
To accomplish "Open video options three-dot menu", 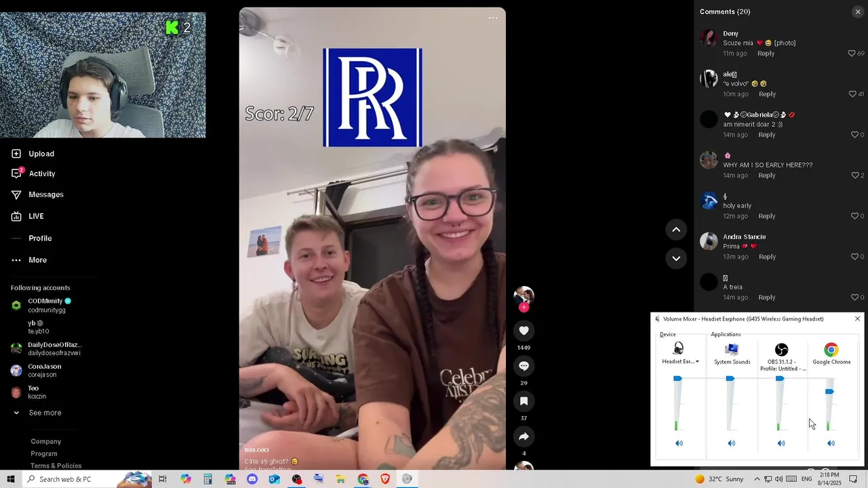I will tap(493, 18).
